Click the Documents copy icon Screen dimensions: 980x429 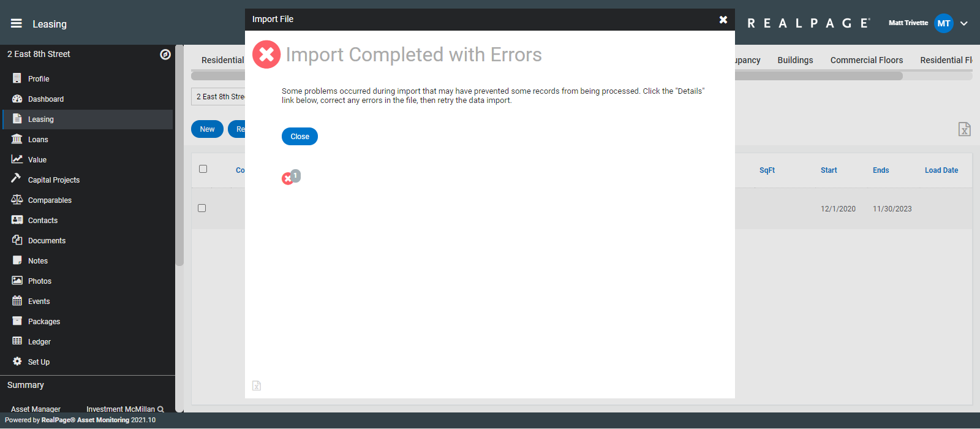click(17, 240)
